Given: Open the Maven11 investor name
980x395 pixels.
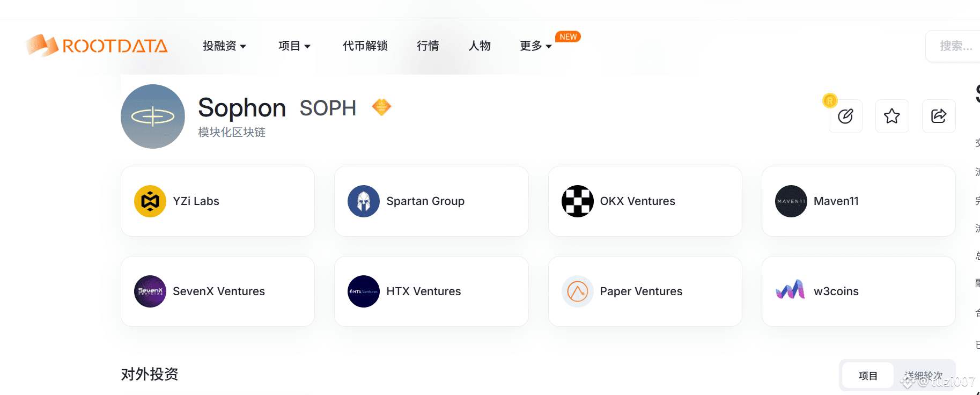Looking at the screenshot, I should click(x=836, y=201).
